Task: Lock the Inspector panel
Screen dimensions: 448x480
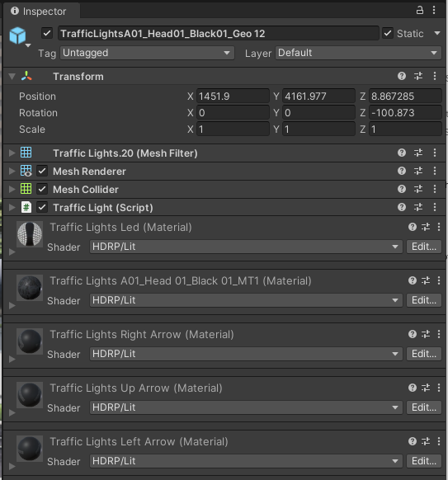Action: 419,10
